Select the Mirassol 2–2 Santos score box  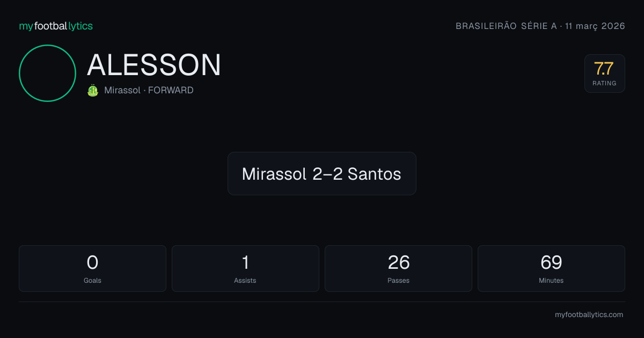(322, 173)
